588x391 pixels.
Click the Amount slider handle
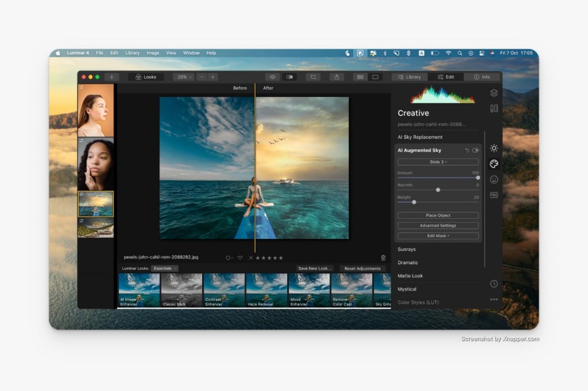478,177
